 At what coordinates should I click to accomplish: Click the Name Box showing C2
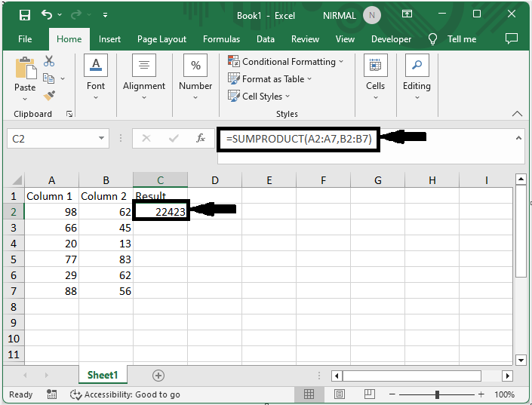53,138
